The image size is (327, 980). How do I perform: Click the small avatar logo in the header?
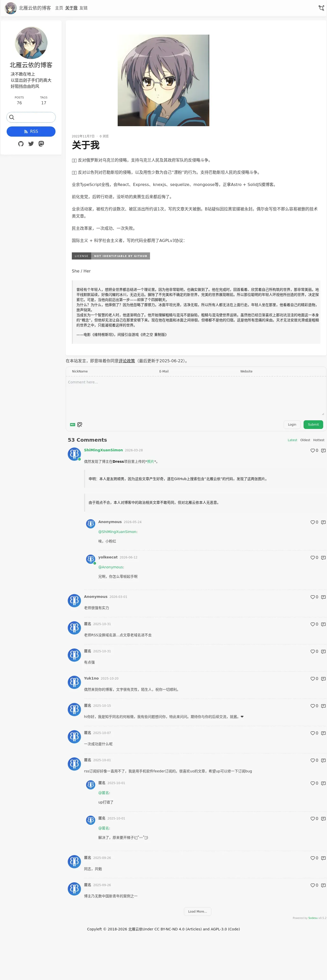11,8
